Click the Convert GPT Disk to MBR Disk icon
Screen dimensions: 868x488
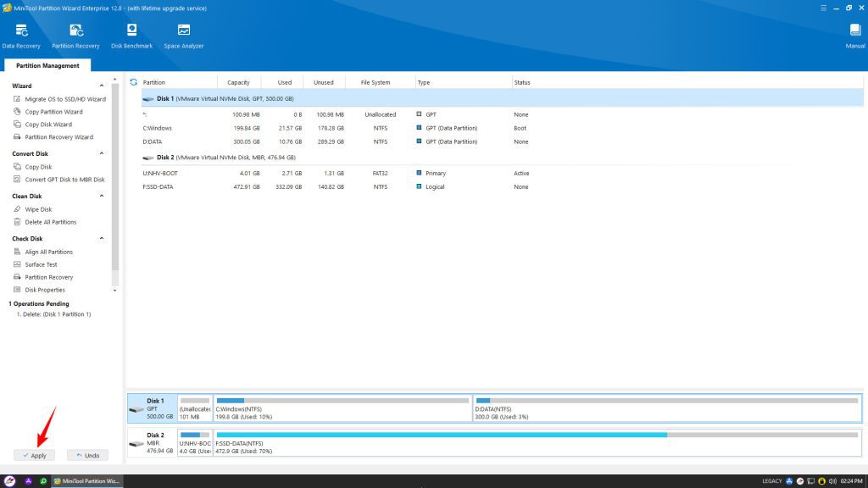(17, 180)
